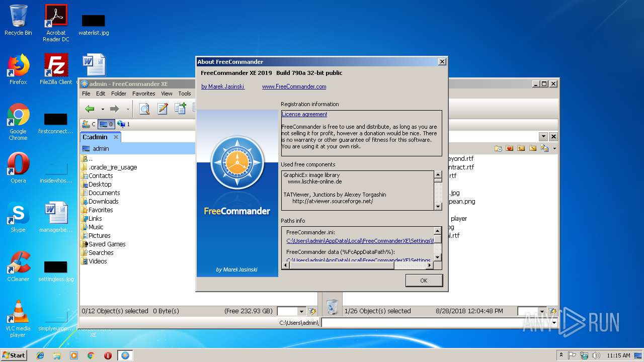This screenshot has height=362, width=644.
Task: Open the Skype desktop shortcut
Action: click(18, 217)
